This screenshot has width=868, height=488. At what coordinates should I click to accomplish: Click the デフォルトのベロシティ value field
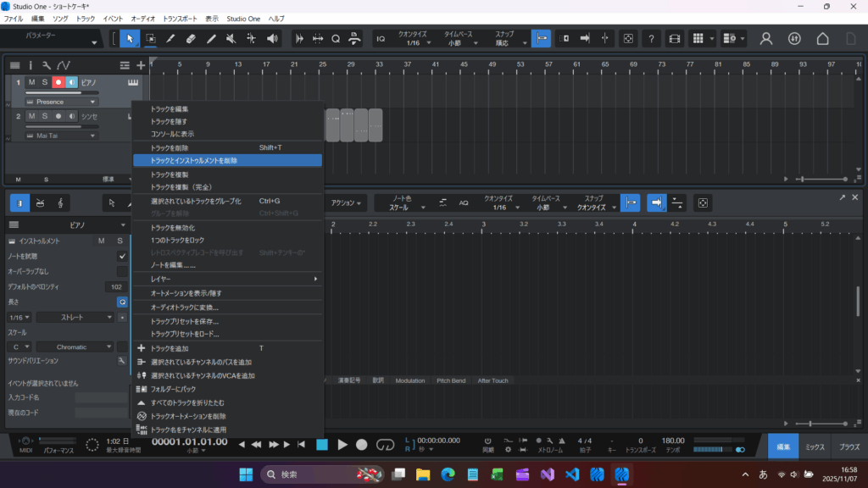[119, 286]
